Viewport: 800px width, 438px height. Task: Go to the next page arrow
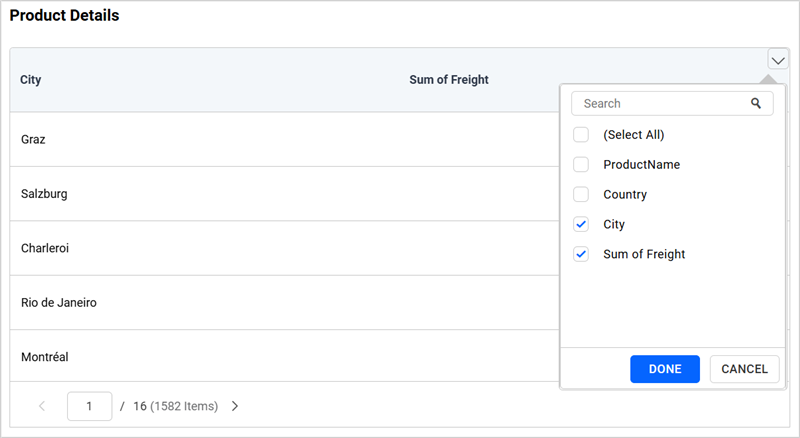pos(235,406)
